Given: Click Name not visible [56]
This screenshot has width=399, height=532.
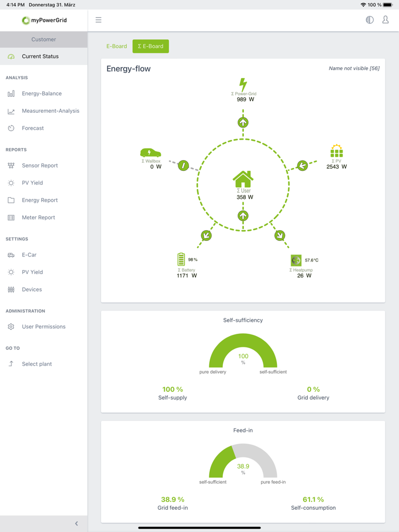Looking at the screenshot, I should [353, 67].
